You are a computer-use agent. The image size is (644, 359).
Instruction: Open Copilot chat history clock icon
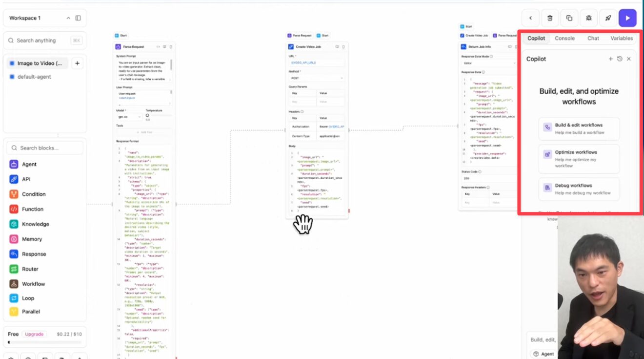click(620, 59)
